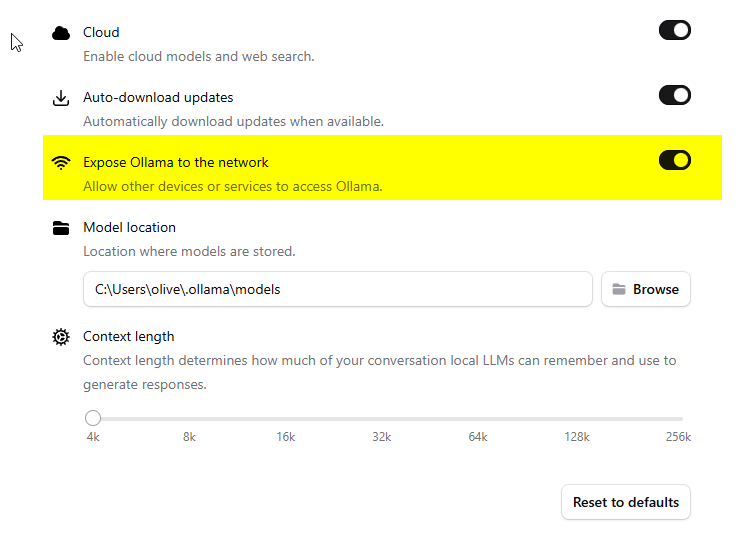Image resolution: width=742 pixels, height=546 pixels.
Task: Click the Auto-download updates arrow icon
Action: click(x=61, y=98)
